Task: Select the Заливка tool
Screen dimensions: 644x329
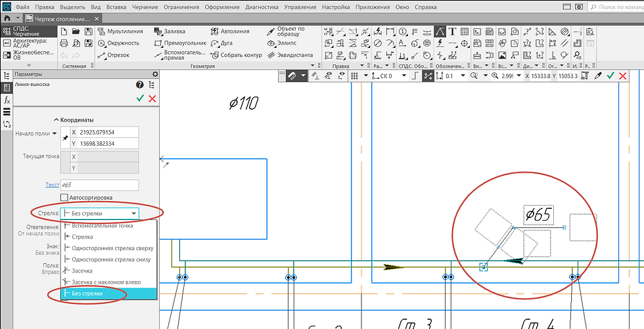Action: 170,31
